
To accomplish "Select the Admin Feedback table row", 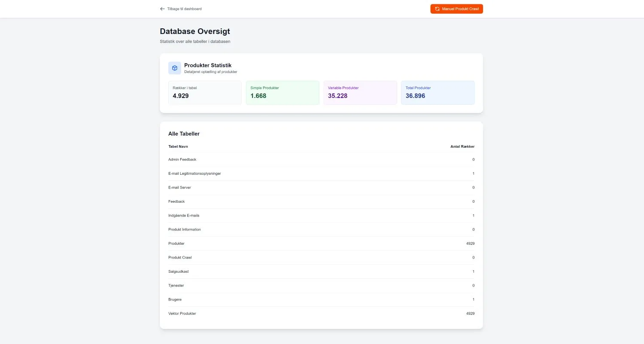I will click(x=321, y=159).
